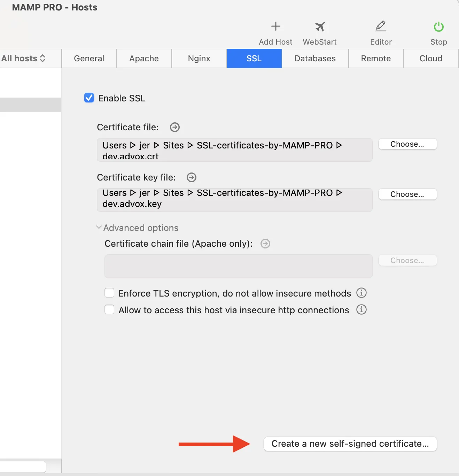Click the Add Host plus icon
The image size is (459, 476).
tap(276, 26)
